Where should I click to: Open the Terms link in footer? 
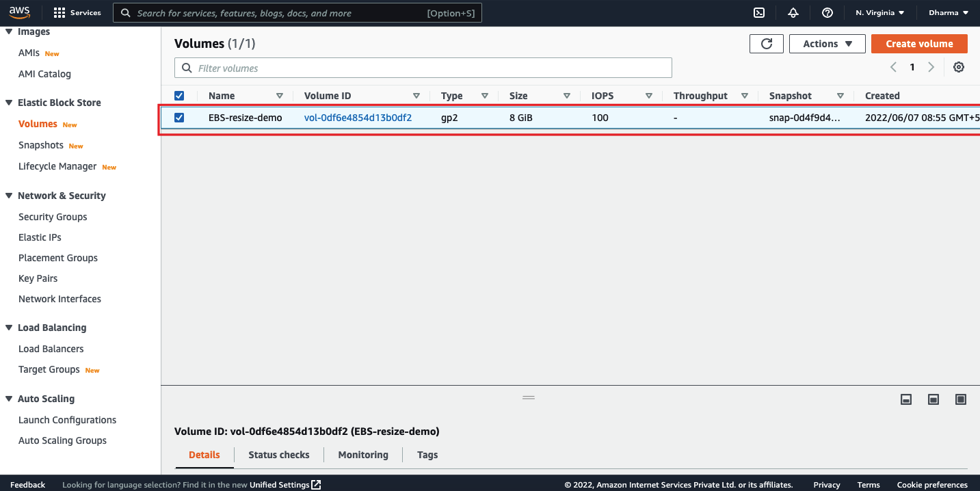(869, 485)
